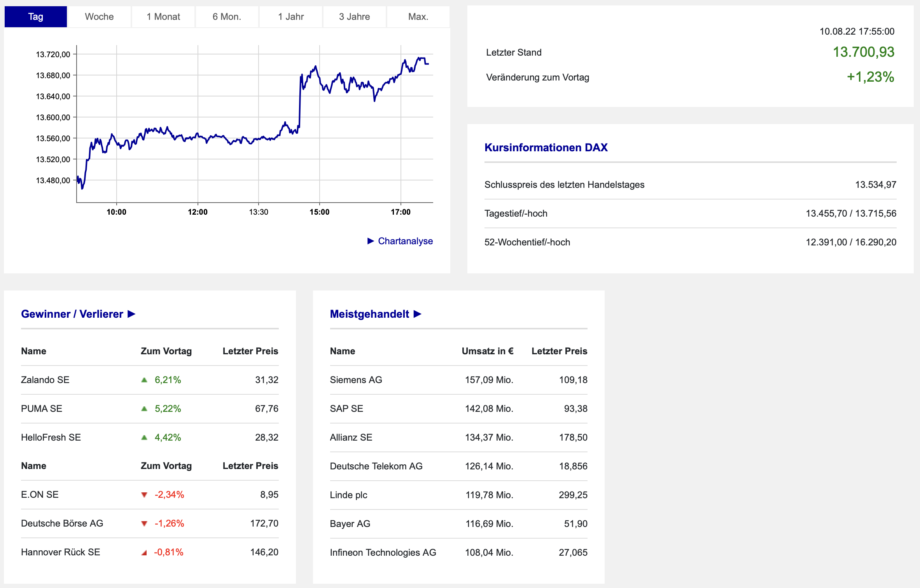Click the Siemens AG row name
Screen dimensions: 920x588
356,380
